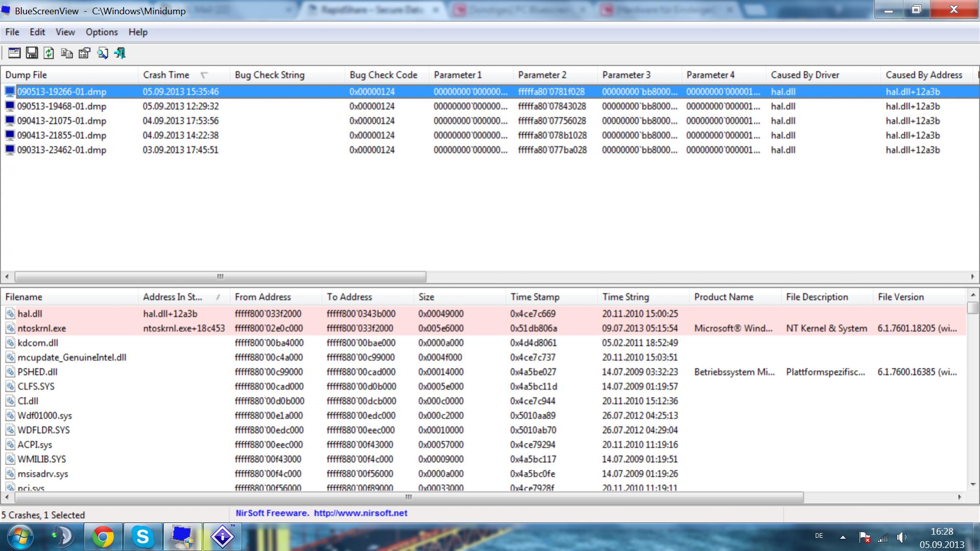The image size is (980, 551).
Task: Click the lower pane vertical scrollbar thumb
Action: click(x=973, y=307)
